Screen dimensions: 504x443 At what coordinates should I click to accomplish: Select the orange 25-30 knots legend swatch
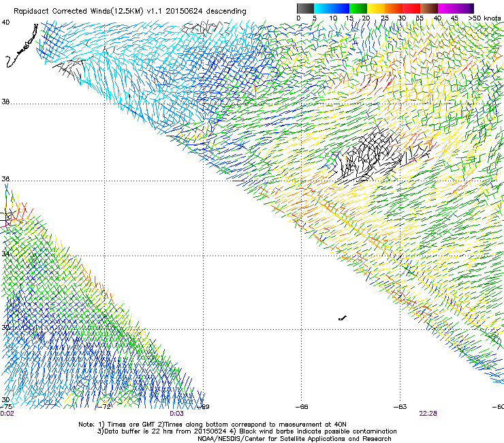394,8
